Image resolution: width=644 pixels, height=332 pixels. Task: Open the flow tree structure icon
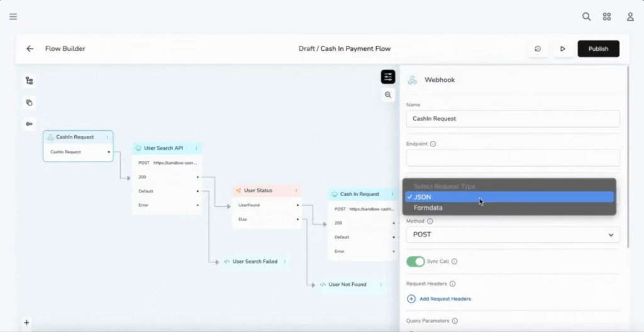click(x=29, y=81)
